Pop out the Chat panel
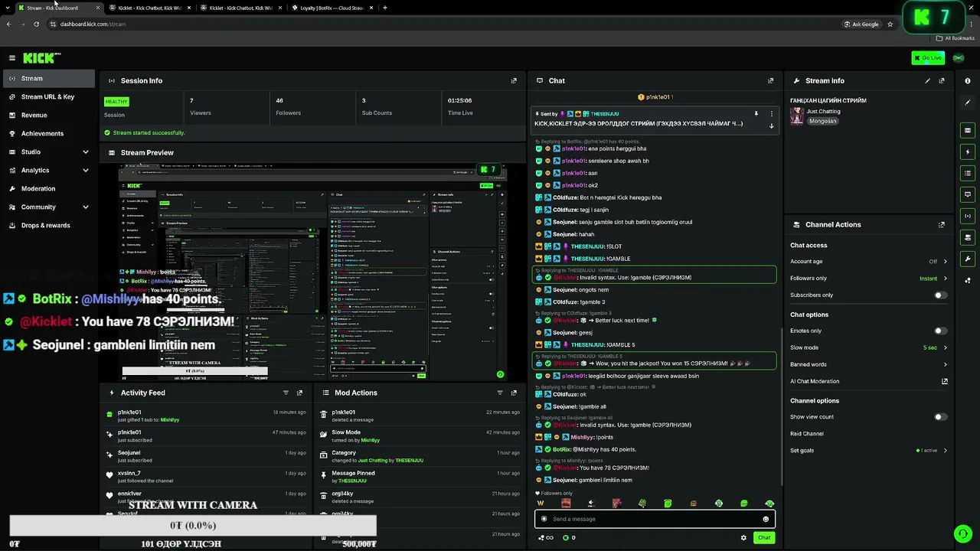 pyautogui.click(x=770, y=80)
